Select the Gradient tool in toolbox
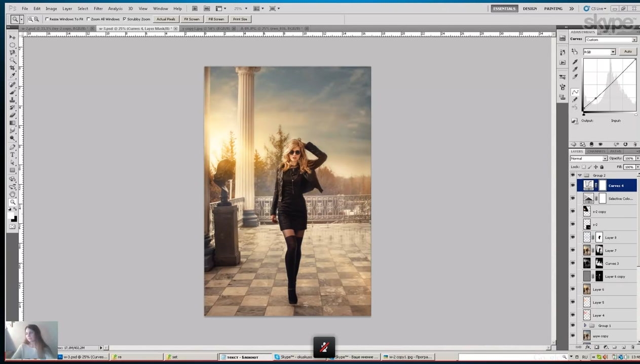 point(13,123)
